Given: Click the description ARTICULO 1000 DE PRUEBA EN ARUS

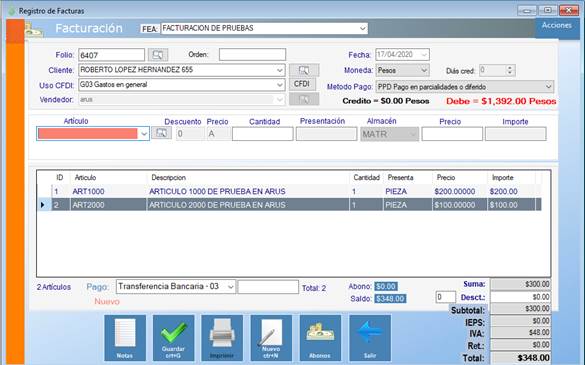Looking at the screenshot, I should tap(217, 191).
